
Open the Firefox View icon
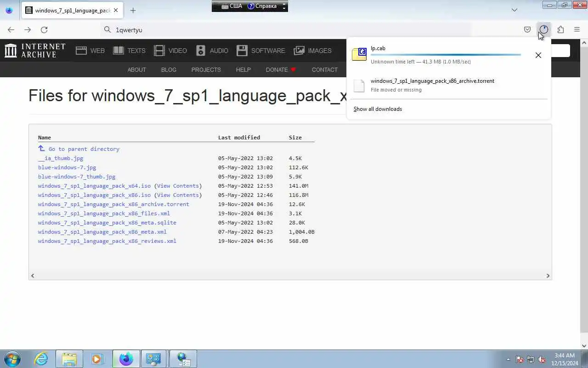coord(9,10)
